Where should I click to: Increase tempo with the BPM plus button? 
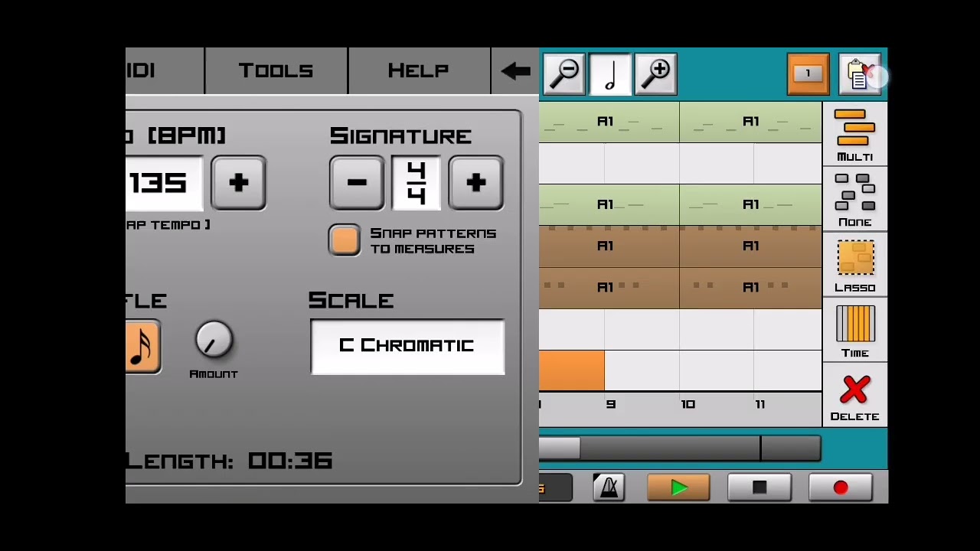(238, 183)
